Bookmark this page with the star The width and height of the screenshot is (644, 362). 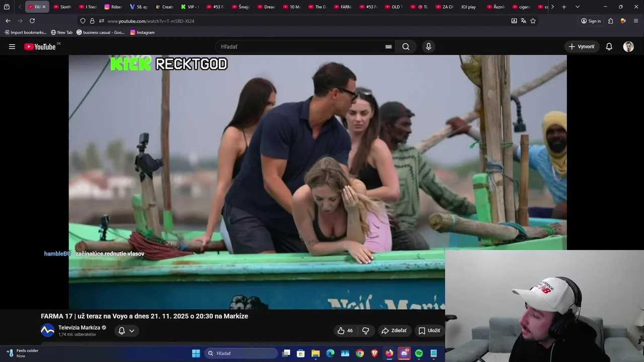click(533, 21)
